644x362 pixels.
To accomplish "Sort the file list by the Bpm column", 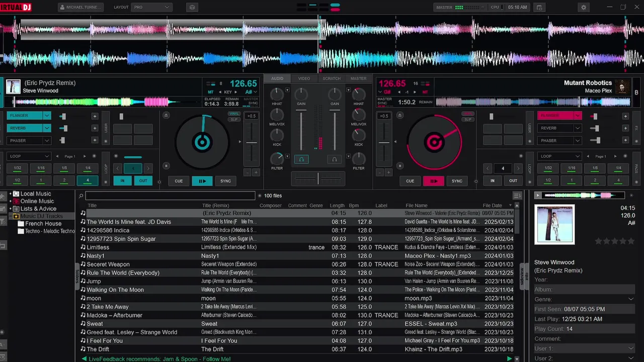I will coord(354,205).
